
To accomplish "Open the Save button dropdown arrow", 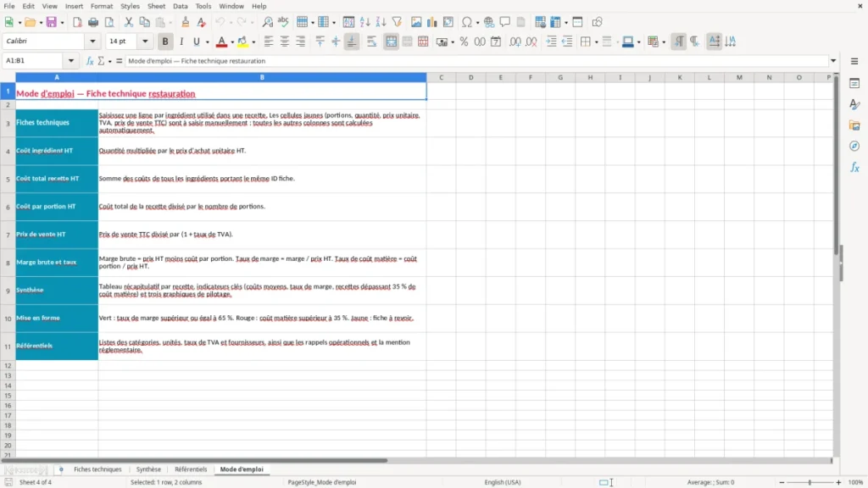I will (62, 23).
